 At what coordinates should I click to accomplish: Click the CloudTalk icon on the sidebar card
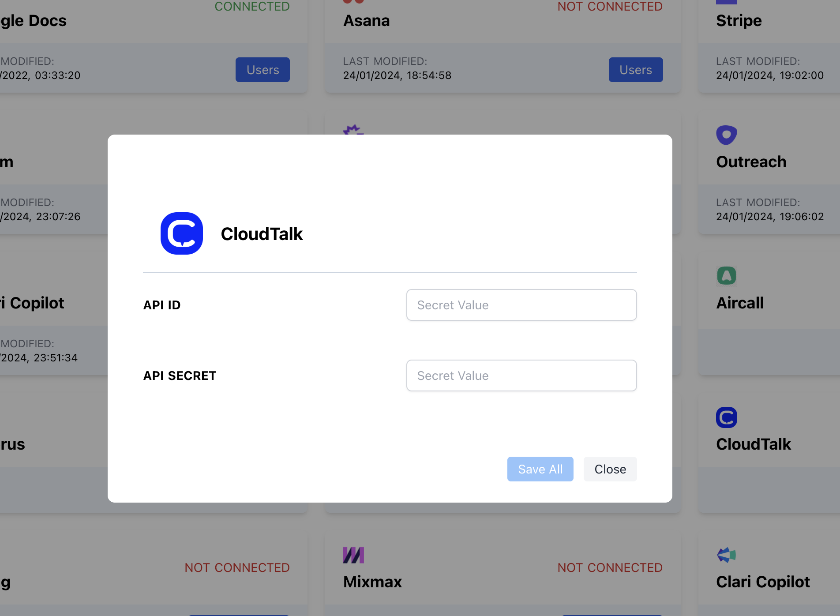click(726, 417)
